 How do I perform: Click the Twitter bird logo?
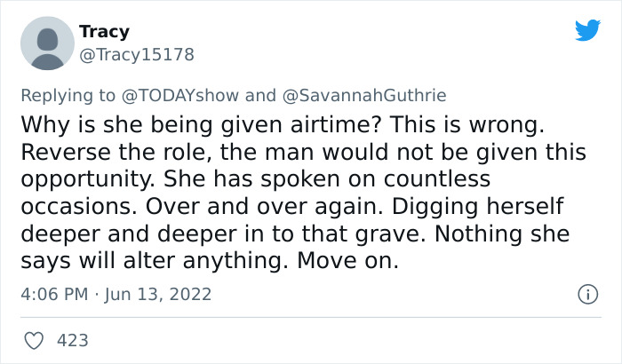(x=587, y=30)
